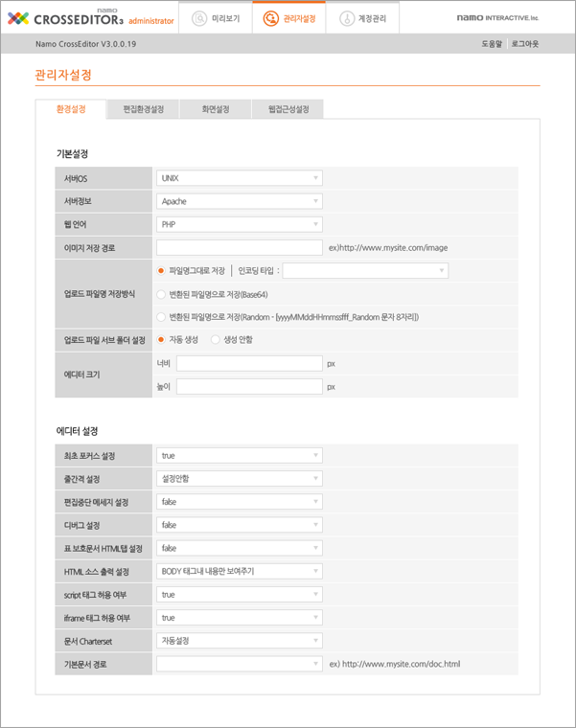Screen dimensions: 576x728
Task: Switch to the 화면설정 sub-tab
Action: pos(216,109)
